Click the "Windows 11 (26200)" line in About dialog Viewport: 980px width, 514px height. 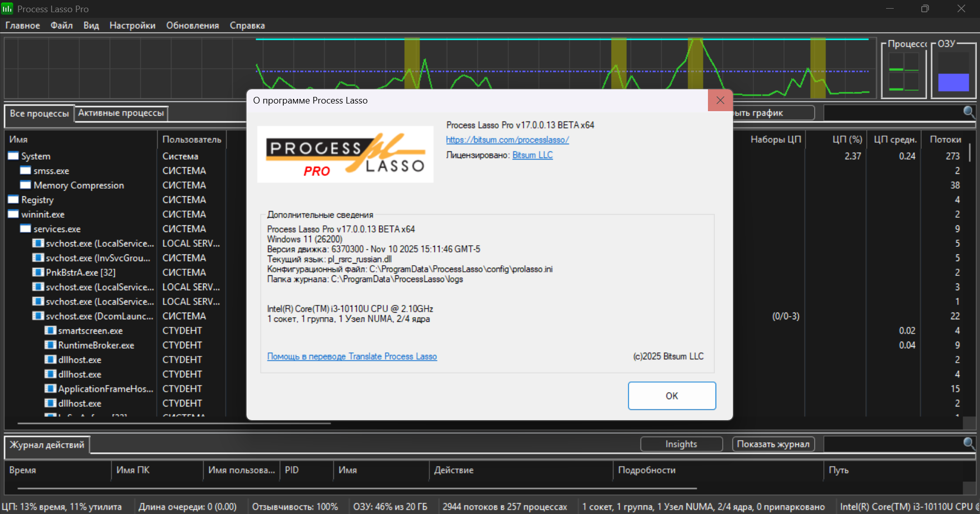pyautogui.click(x=305, y=239)
